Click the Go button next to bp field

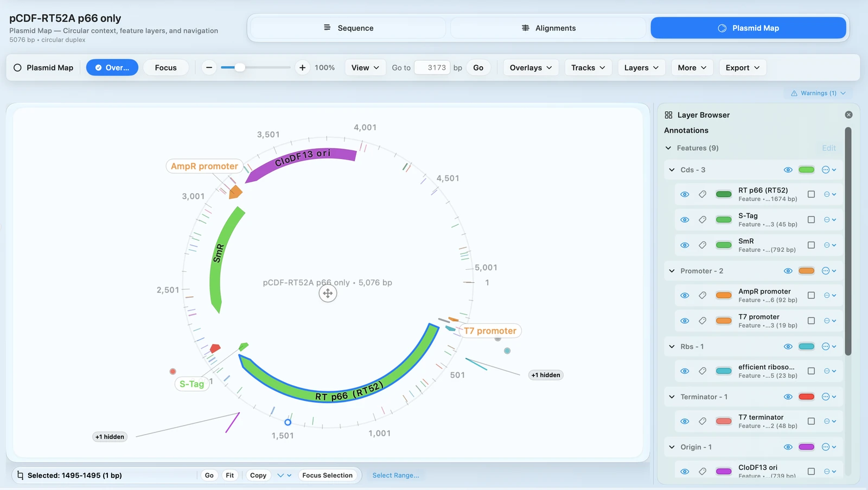coord(478,68)
